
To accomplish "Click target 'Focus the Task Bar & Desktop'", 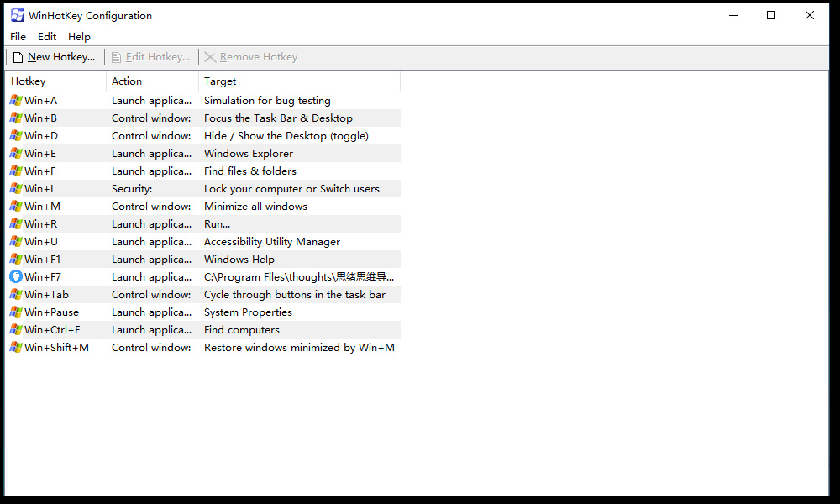I will (x=278, y=118).
